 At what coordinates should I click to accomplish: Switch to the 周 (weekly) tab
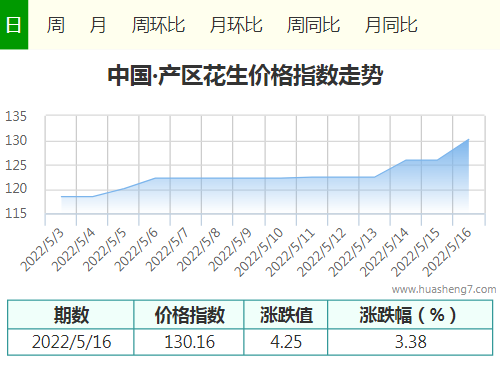click(x=55, y=25)
